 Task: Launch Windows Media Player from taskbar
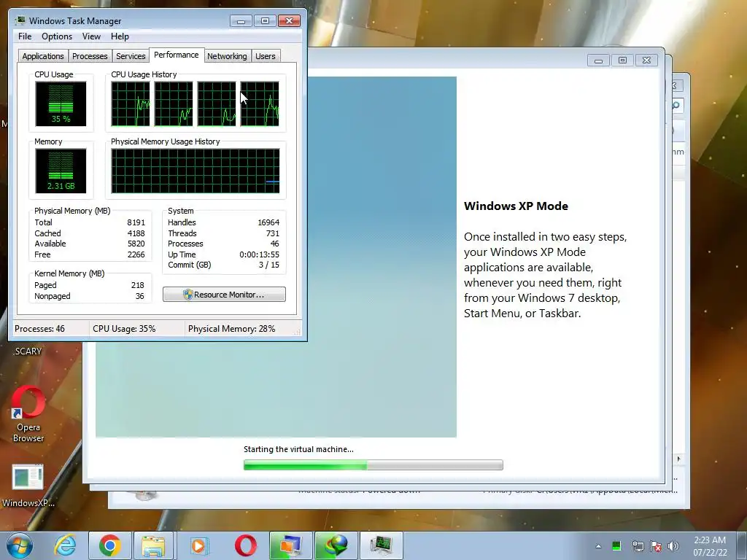198,545
